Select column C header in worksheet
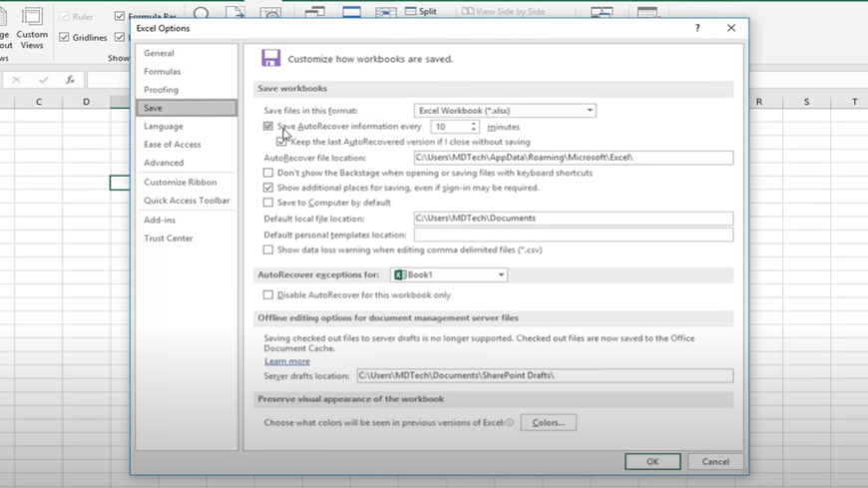This screenshot has height=488, width=868. tap(39, 102)
